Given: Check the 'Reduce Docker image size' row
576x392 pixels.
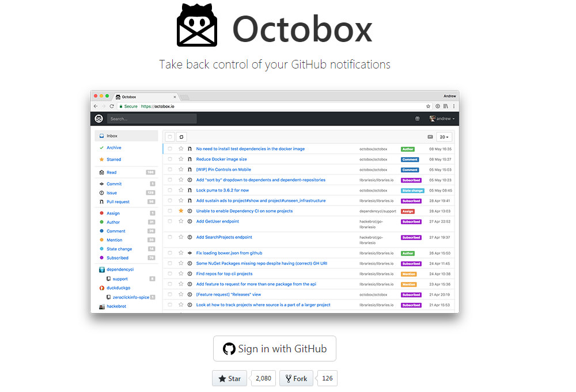Looking at the screenshot, I should click(x=170, y=159).
